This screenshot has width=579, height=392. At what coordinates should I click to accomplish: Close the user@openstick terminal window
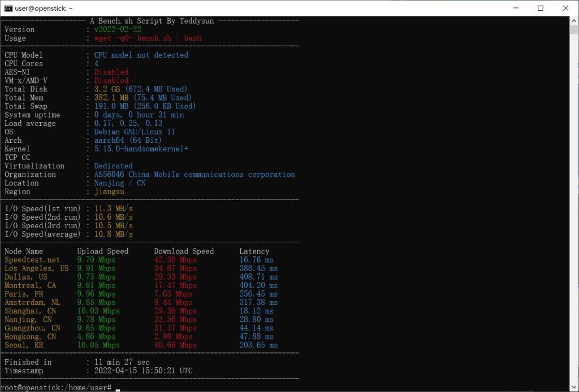(565, 8)
